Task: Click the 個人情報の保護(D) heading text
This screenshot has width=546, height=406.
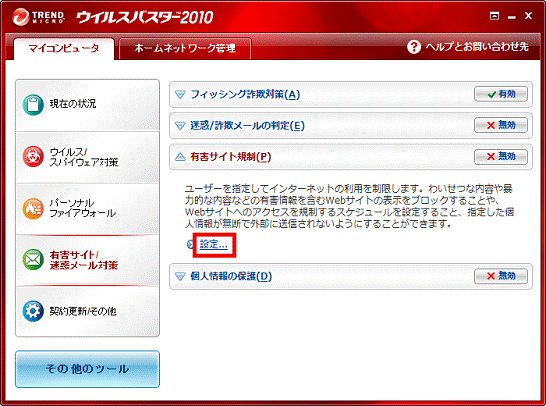Action: (x=231, y=276)
